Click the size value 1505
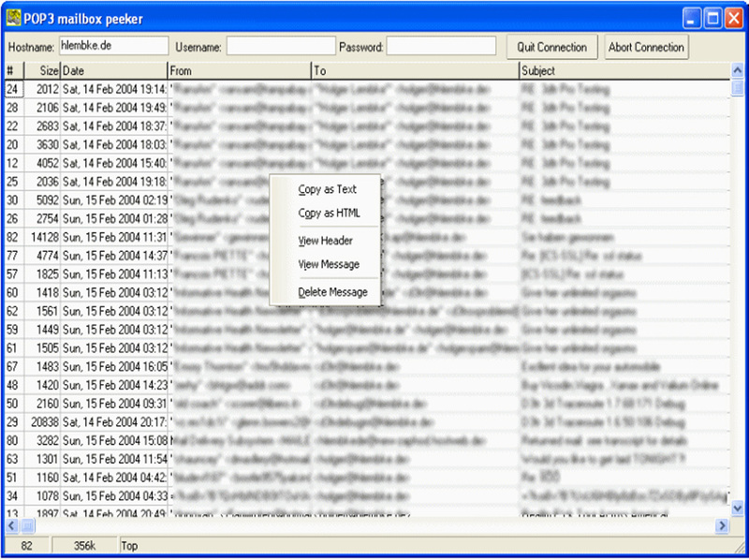The image size is (749, 560). 48,348
